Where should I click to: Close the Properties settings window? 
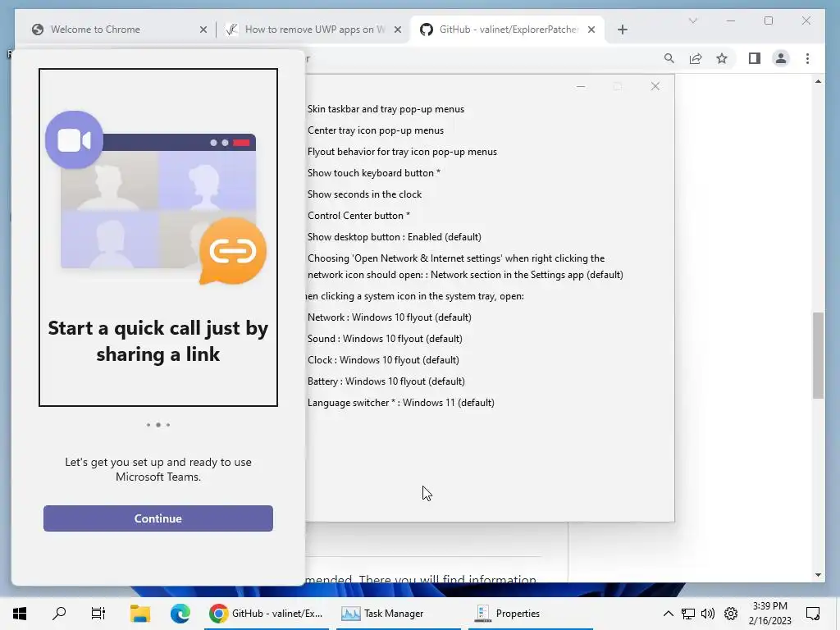(655, 86)
